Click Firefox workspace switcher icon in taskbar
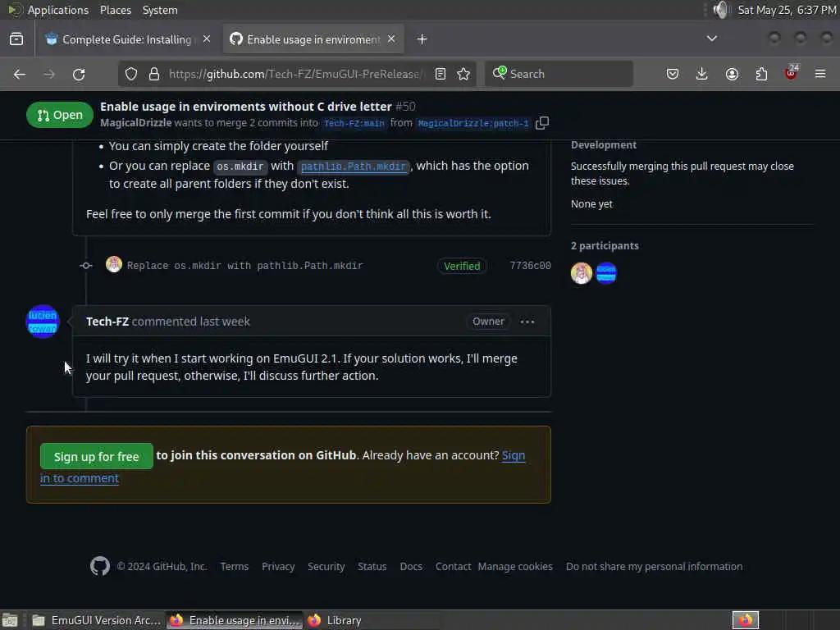The height and width of the screenshot is (630, 840). (746, 620)
